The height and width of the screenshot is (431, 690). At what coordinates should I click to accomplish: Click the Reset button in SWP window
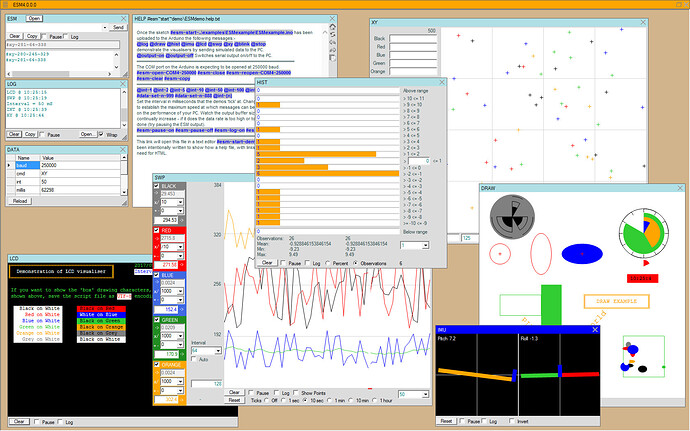(x=234, y=400)
